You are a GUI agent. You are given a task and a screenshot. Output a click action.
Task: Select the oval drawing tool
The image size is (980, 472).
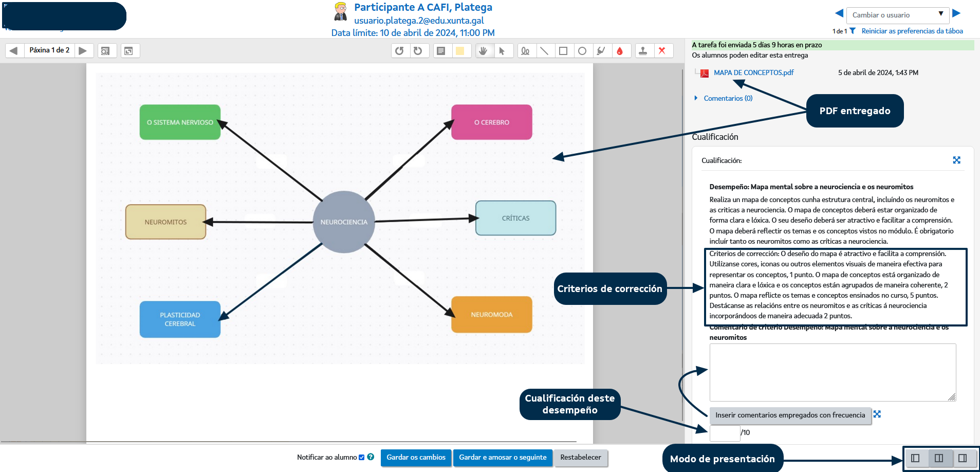[x=582, y=51]
